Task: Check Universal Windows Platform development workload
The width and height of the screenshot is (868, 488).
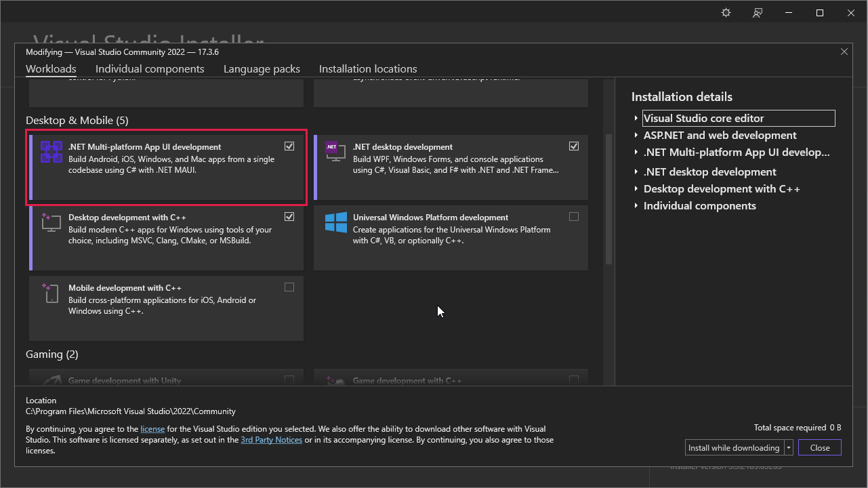Action: [574, 217]
